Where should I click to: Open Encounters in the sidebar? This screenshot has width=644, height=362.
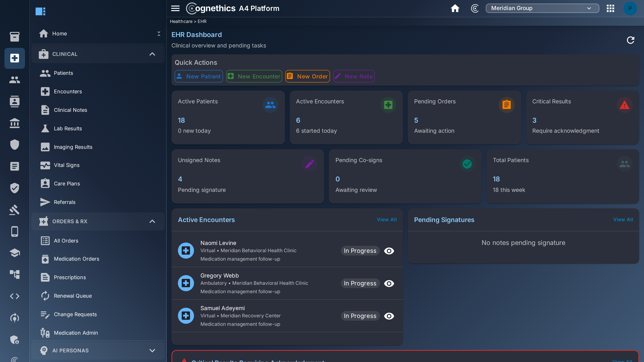pos(98,92)
